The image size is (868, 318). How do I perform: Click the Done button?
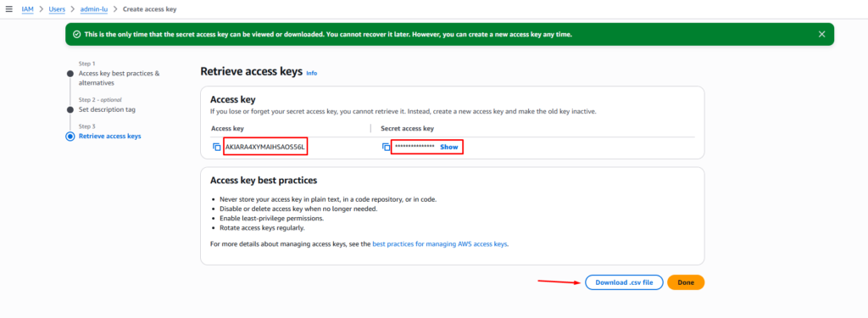(686, 282)
